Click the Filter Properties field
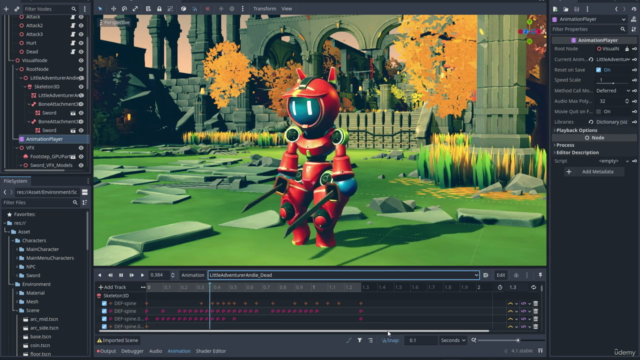 (589, 29)
